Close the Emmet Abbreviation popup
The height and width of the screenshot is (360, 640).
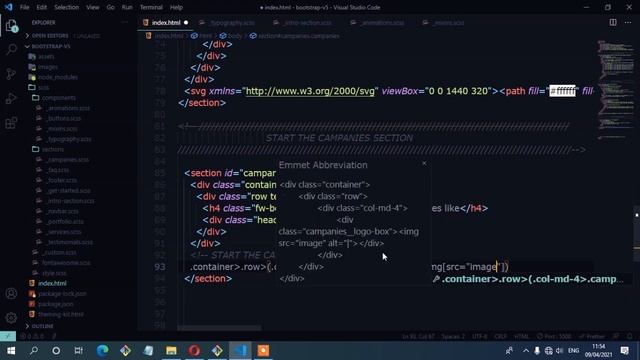(x=424, y=163)
